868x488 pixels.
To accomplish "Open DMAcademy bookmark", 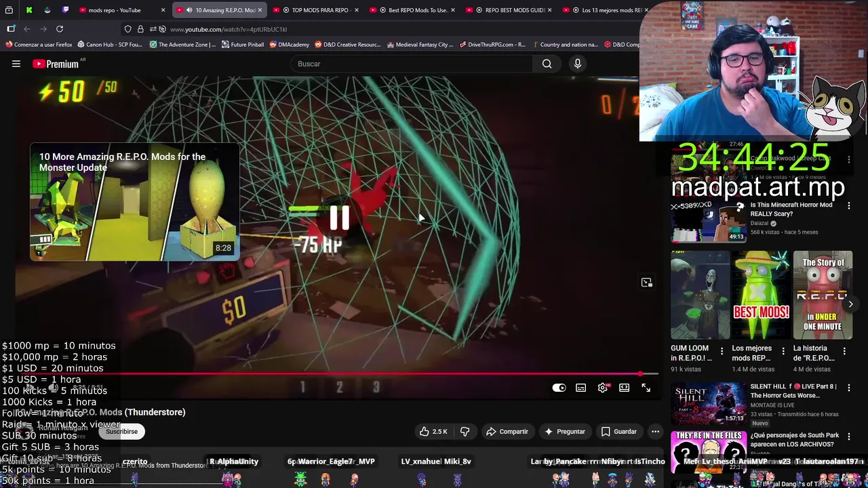I will pyautogui.click(x=289, y=45).
